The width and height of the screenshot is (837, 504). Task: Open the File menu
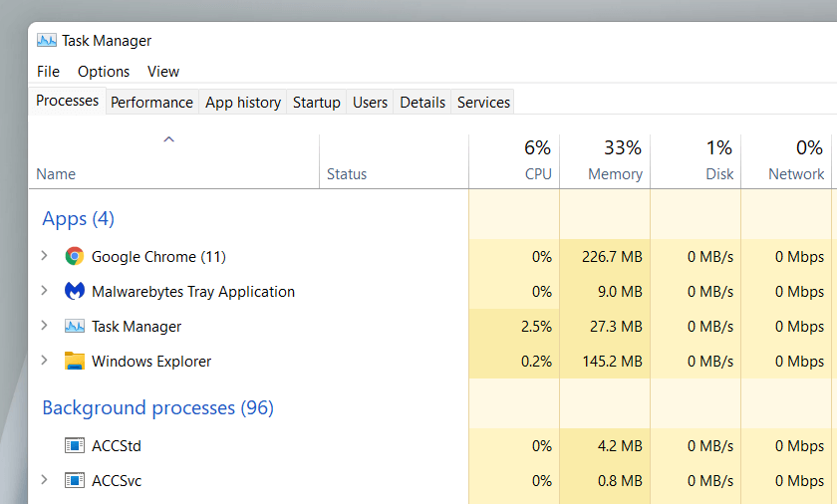tap(48, 71)
